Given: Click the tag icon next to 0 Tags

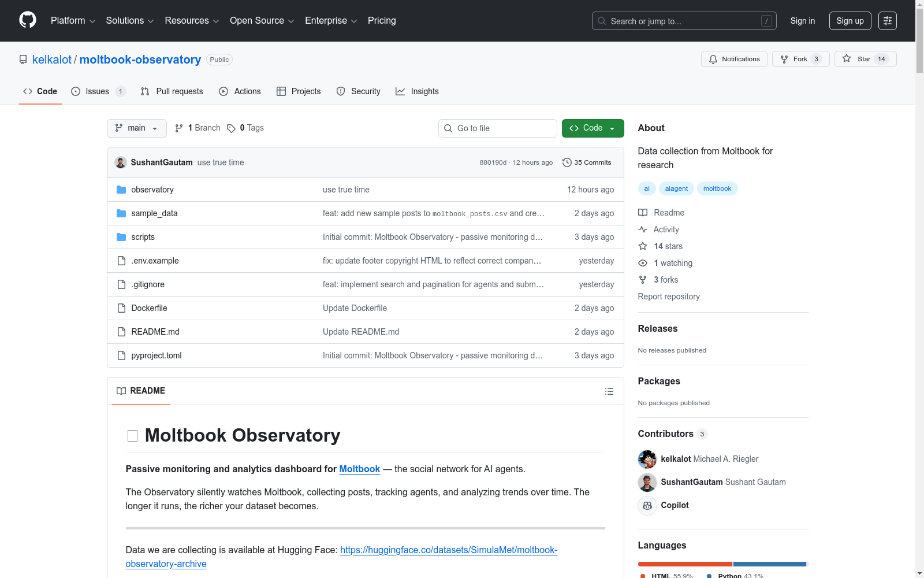Looking at the screenshot, I should click(231, 128).
